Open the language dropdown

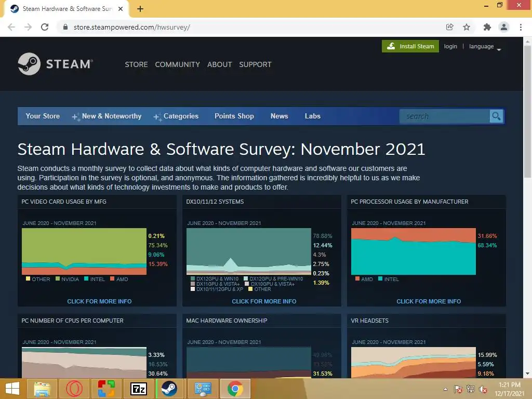pos(485,46)
